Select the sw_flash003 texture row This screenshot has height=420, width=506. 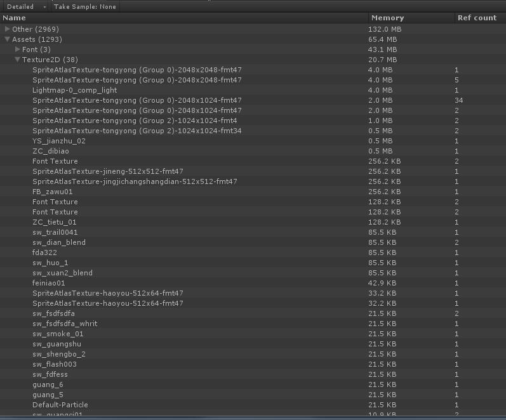(253, 365)
